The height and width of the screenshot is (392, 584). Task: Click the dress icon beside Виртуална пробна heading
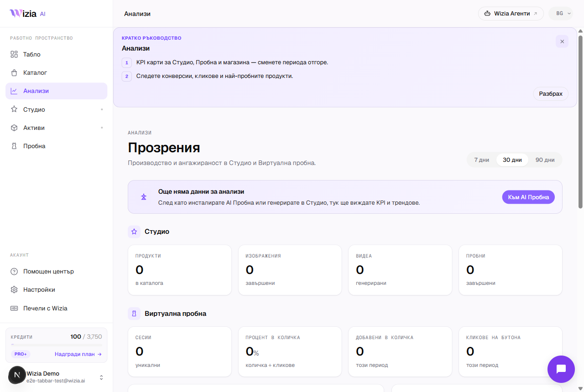(134, 314)
